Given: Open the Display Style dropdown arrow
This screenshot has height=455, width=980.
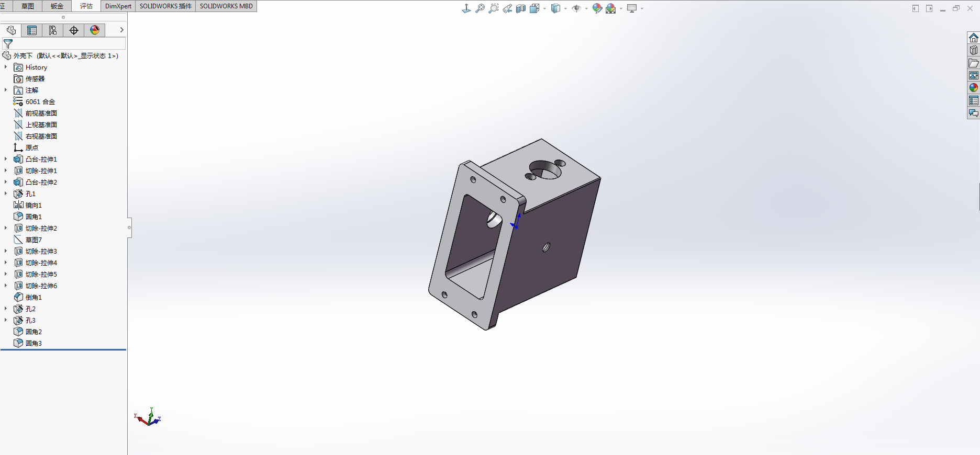Looking at the screenshot, I should pos(565,8).
